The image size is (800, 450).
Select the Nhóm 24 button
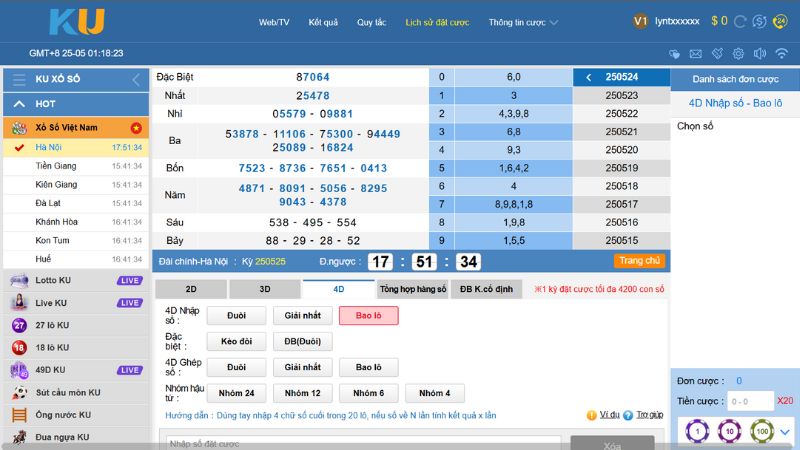(236, 393)
